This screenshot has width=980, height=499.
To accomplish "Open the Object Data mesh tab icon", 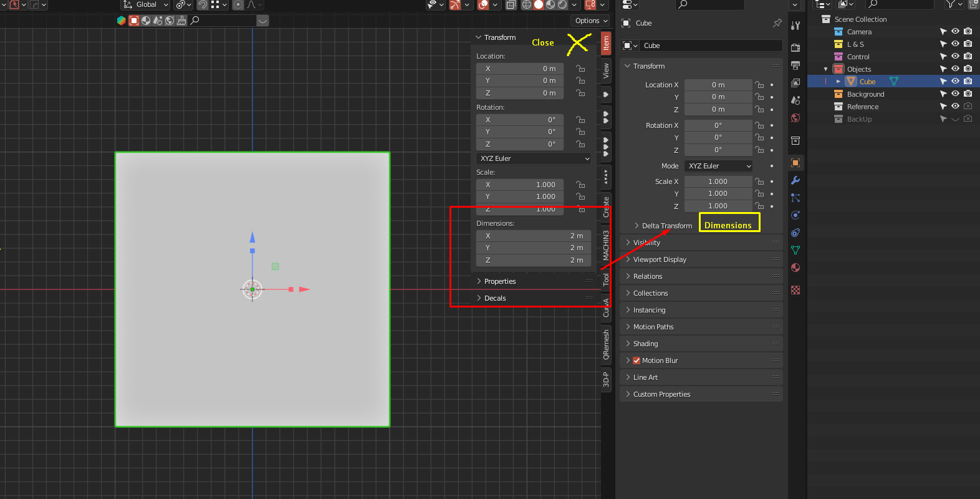I will click(x=795, y=250).
